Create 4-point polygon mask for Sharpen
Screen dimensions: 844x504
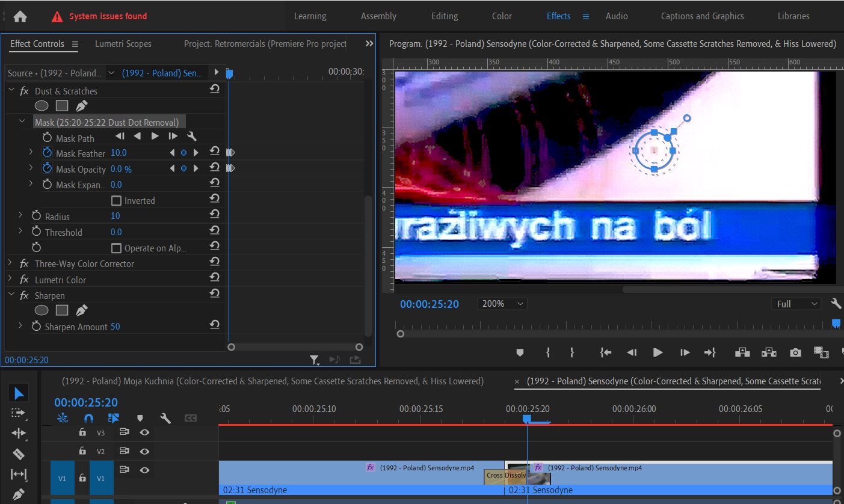pos(62,310)
